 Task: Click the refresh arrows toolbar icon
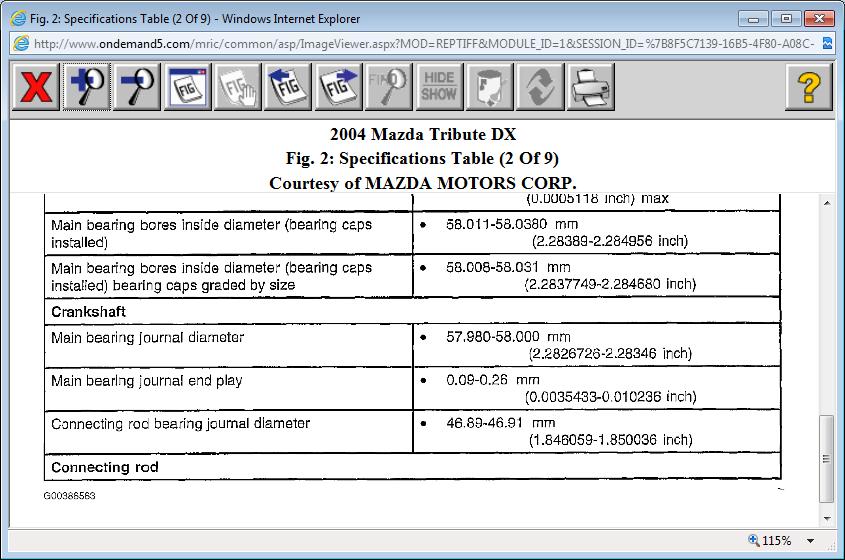(540, 88)
